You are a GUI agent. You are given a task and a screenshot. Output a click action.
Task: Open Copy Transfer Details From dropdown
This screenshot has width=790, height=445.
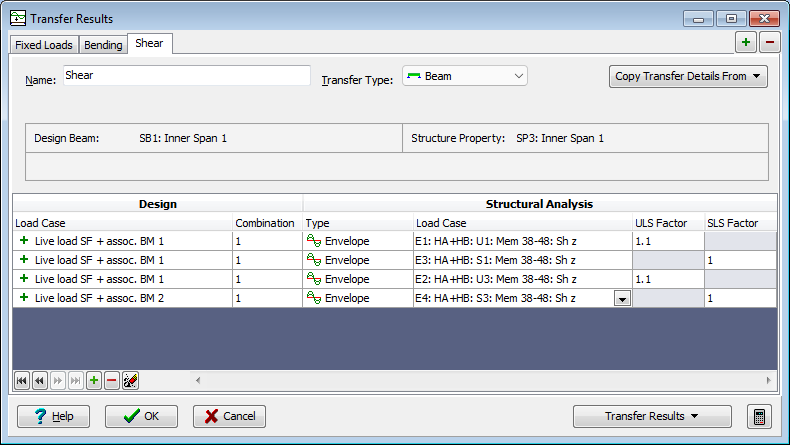(688, 77)
